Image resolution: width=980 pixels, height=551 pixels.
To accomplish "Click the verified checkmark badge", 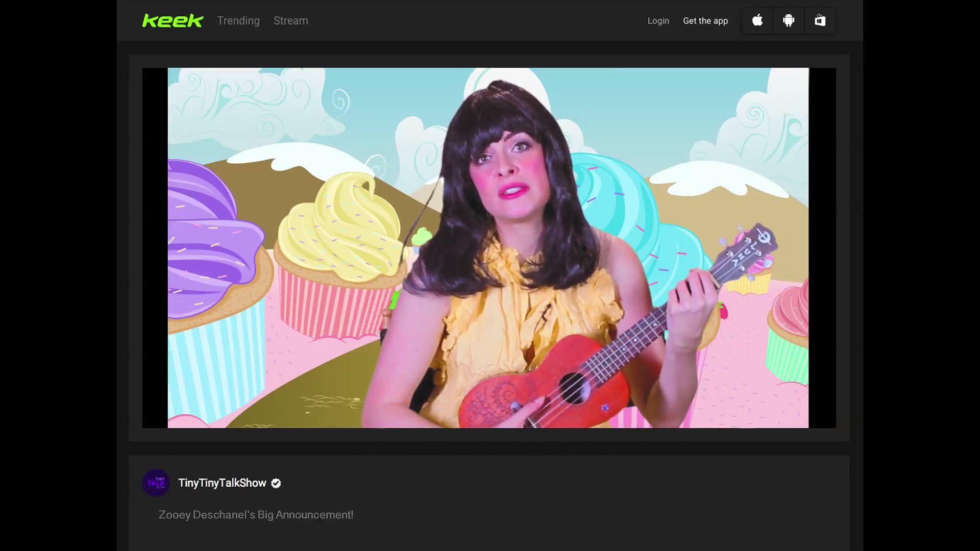I will 276,483.
